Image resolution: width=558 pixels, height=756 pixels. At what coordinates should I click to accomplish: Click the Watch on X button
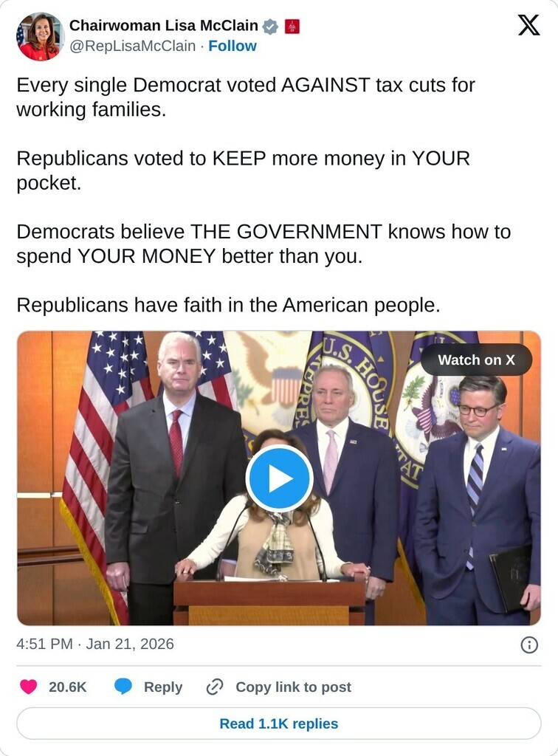tap(476, 360)
